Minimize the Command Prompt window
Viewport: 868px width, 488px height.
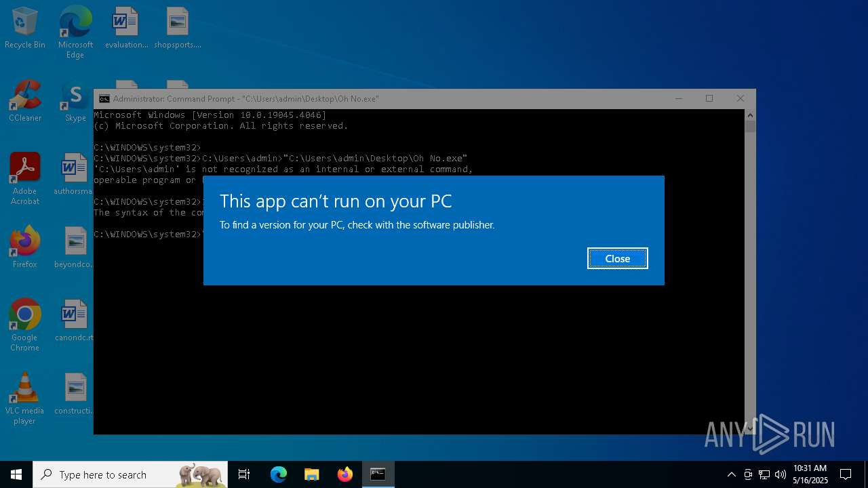678,99
